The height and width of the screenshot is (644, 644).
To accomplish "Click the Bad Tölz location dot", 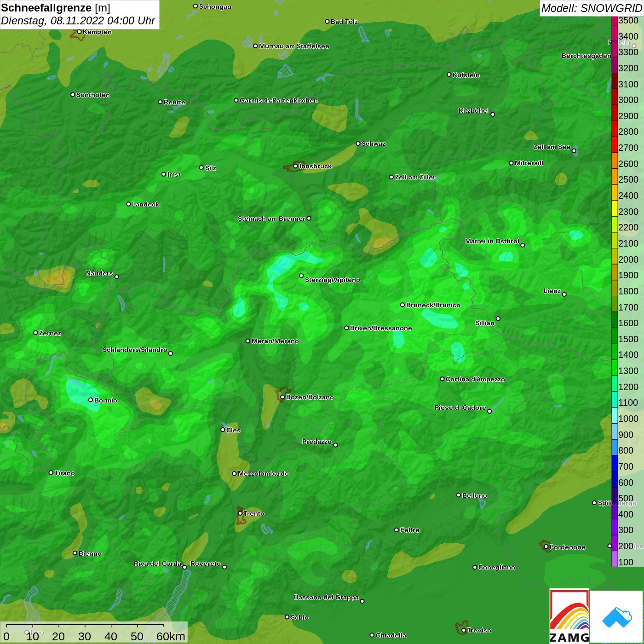I will [x=327, y=21].
